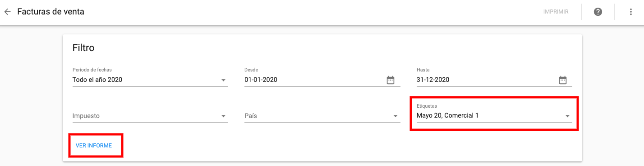
Task: Open the three-dot more options menu
Action: click(x=631, y=12)
